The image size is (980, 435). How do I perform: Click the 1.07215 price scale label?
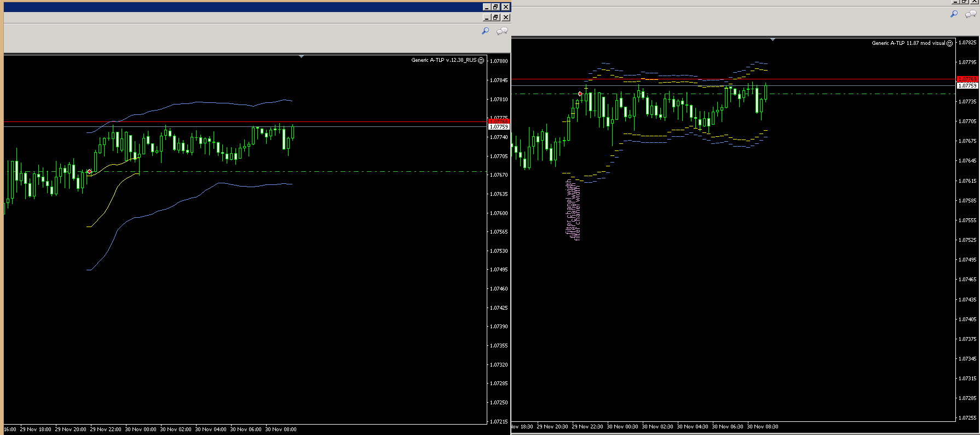pyautogui.click(x=499, y=421)
